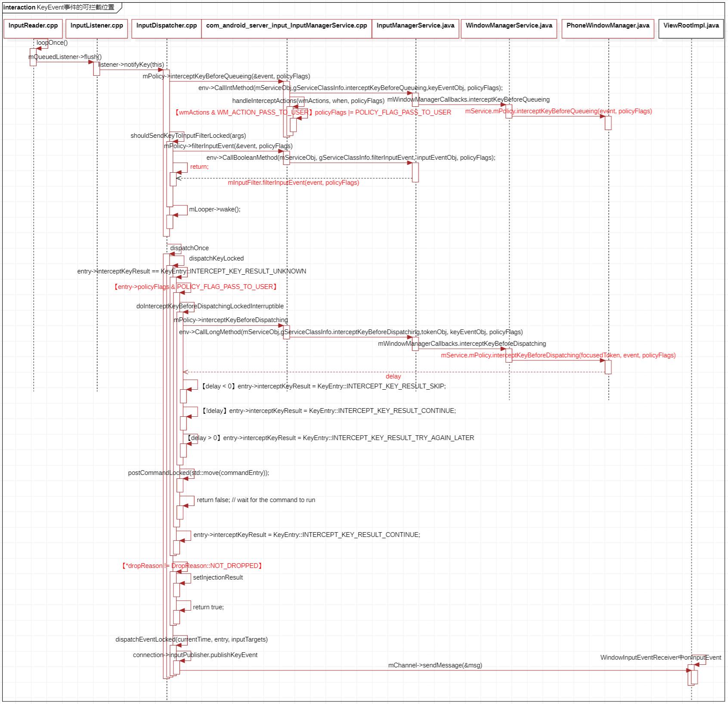Click the dispatchOnce message label
The height and width of the screenshot is (704, 728).
(189, 248)
